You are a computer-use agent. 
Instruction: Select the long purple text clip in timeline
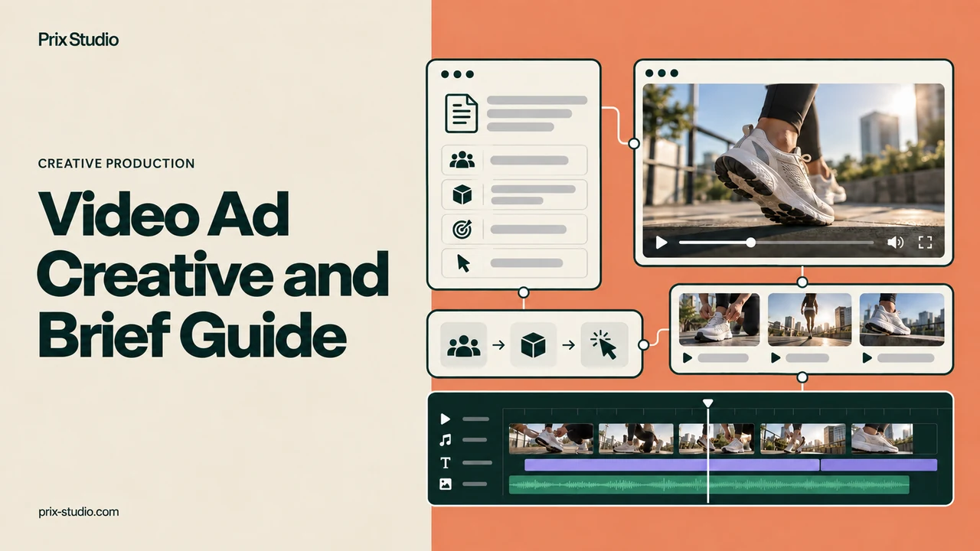pos(671,465)
